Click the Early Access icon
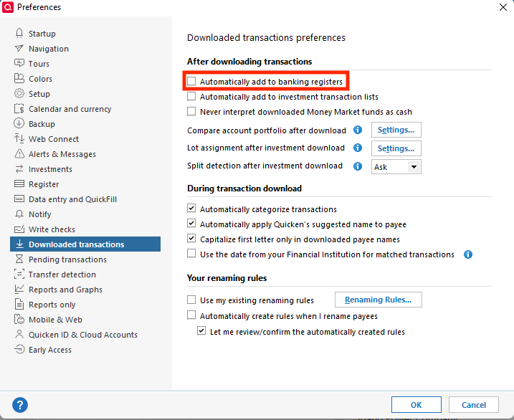The height and width of the screenshot is (420, 514). (x=19, y=349)
